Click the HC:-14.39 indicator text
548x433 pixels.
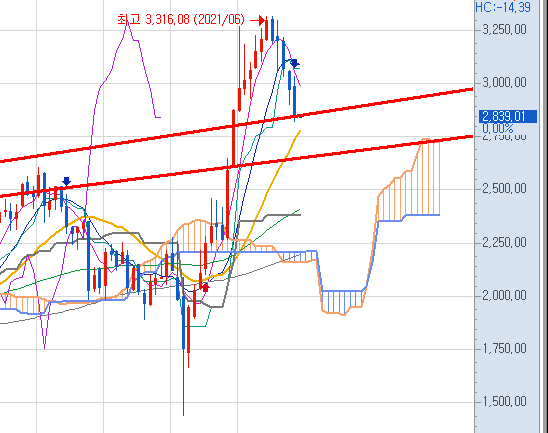pyautogui.click(x=503, y=7)
